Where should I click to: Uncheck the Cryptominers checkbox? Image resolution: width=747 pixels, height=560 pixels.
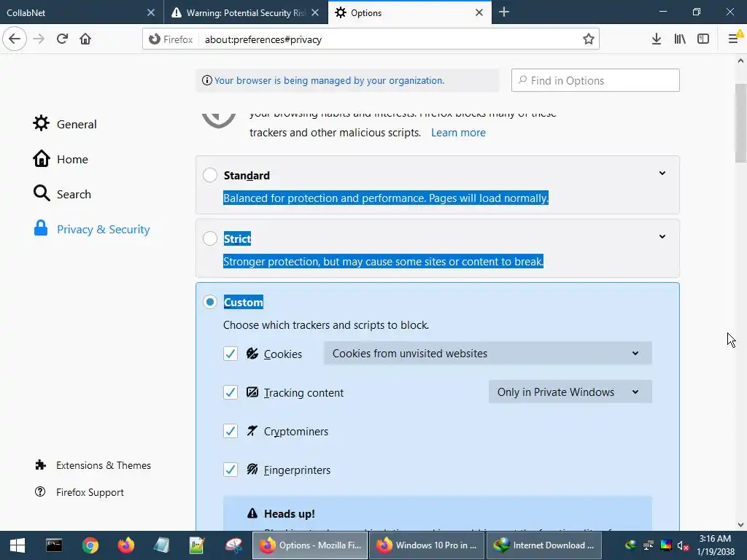tap(231, 431)
